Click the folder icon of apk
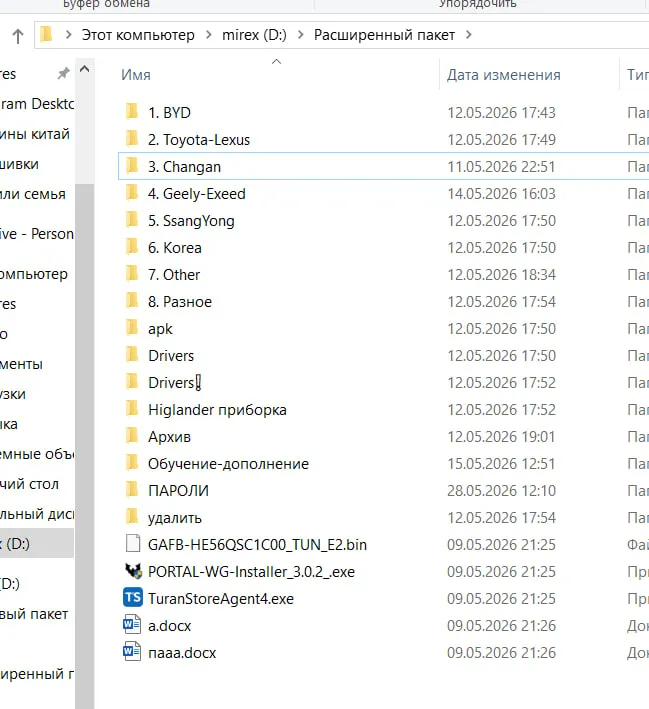The height and width of the screenshot is (709, 649). point(132,328)
